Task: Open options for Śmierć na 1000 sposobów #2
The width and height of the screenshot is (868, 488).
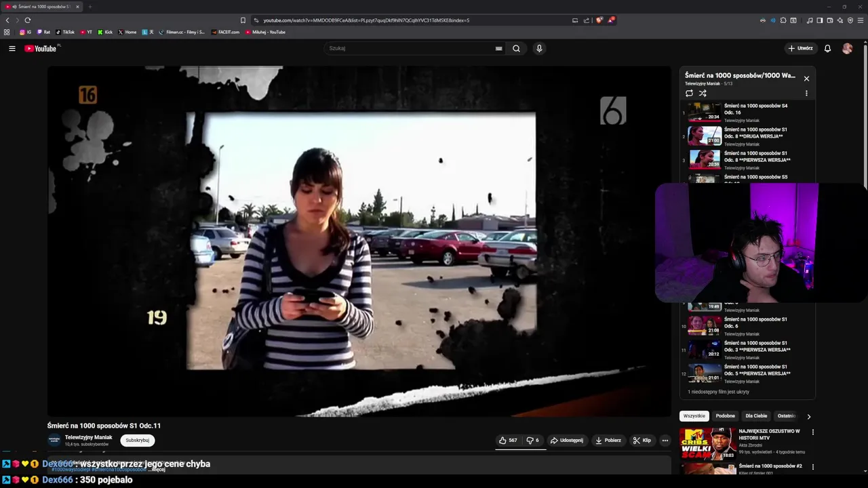Action: point(812,467)
